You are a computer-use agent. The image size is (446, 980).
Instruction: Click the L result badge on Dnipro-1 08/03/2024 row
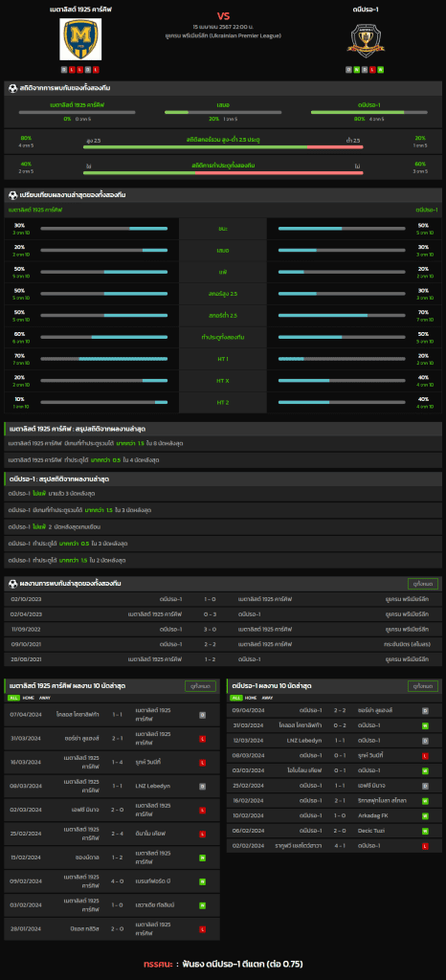(x=425, y=756)
